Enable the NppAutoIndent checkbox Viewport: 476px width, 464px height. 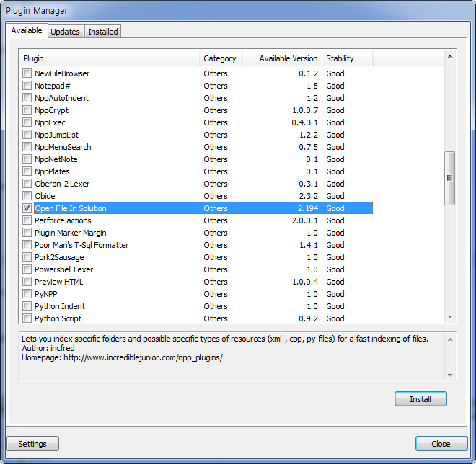click(x=27, y=98)
